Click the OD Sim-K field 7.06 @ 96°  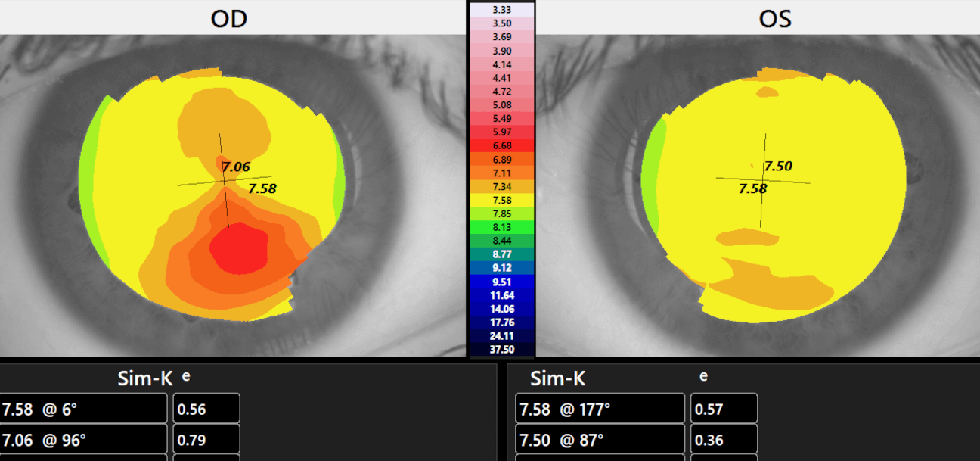tap(83, 439)
